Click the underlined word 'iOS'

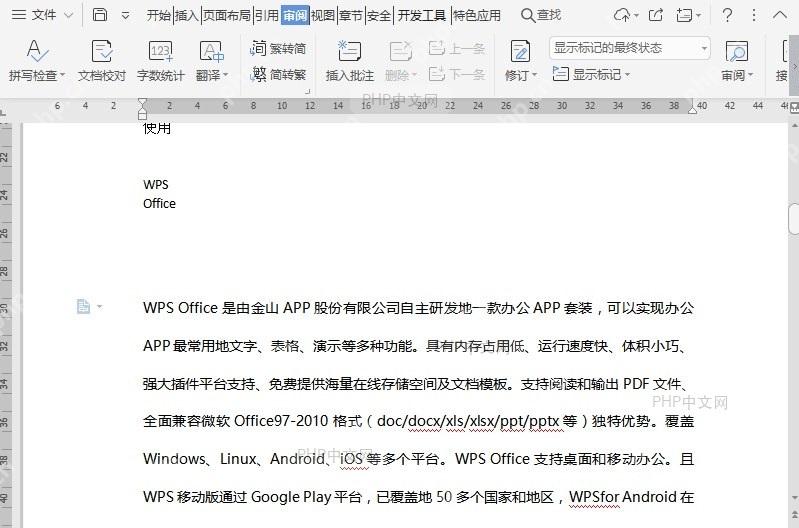pos(351,459)
